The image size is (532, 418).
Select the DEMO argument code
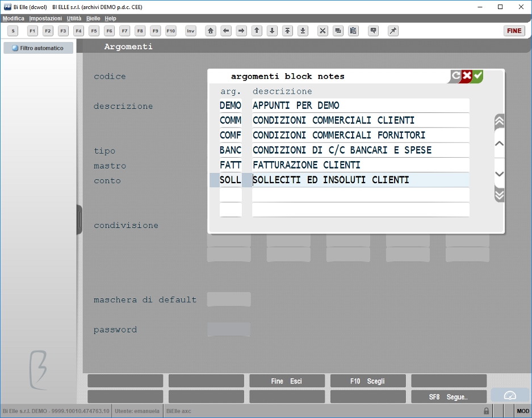(x=231, y=105)
